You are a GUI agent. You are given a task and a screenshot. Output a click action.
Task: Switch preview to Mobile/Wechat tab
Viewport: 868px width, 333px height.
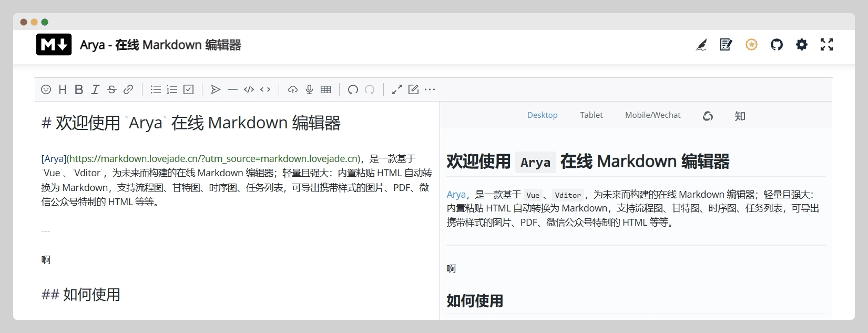point(652,115)
